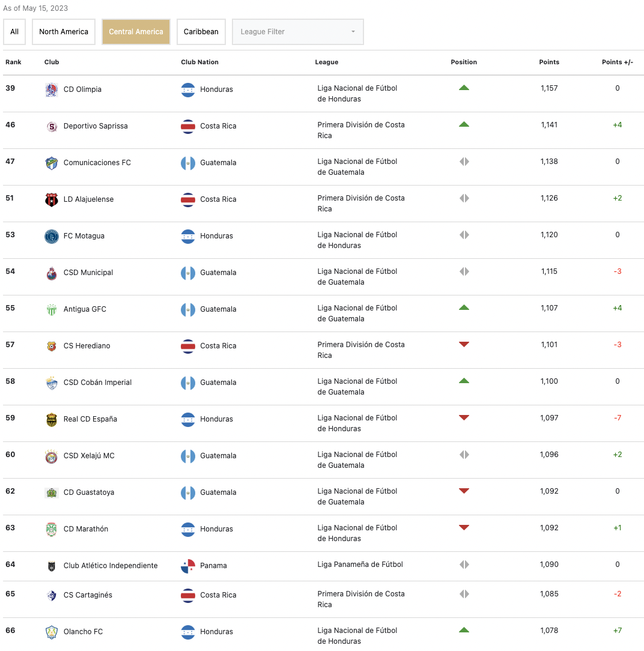Click the Position column header
644x651 pixels.
(x=464, y=62)
